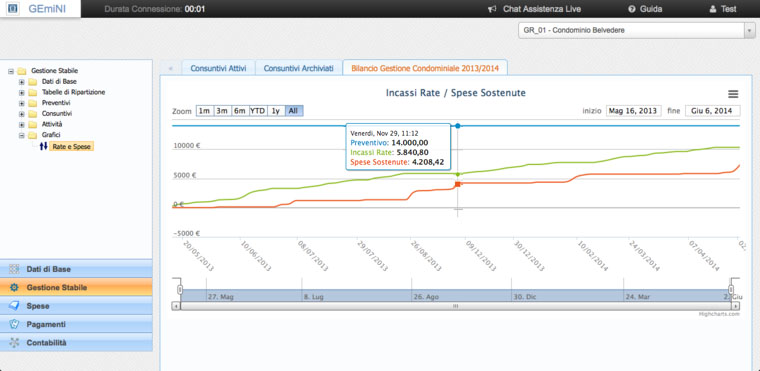Click the navigator left range handle
This screenshot has height=371, width=760.
[x=180, y=290]
